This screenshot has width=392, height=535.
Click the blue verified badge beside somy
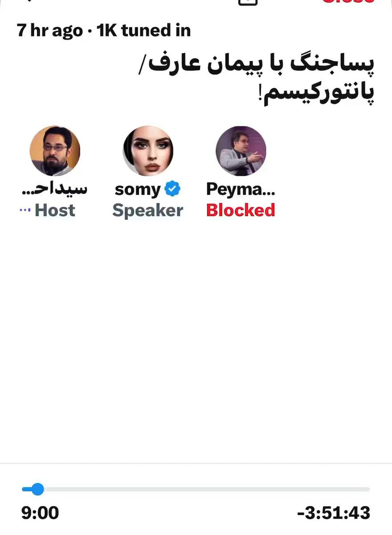(x=172, y=189)
